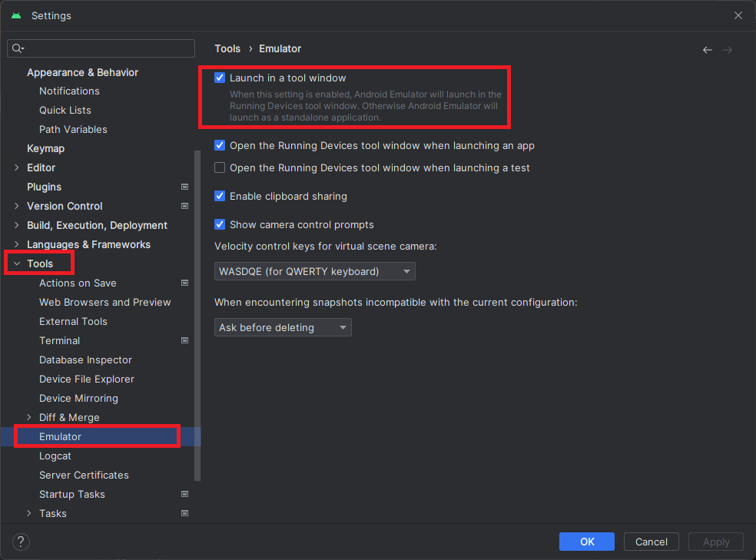The height and width of the screenshot is (560, 756).
Task: Uncheck Open Running Devices when launching an app
Action: 220,145
